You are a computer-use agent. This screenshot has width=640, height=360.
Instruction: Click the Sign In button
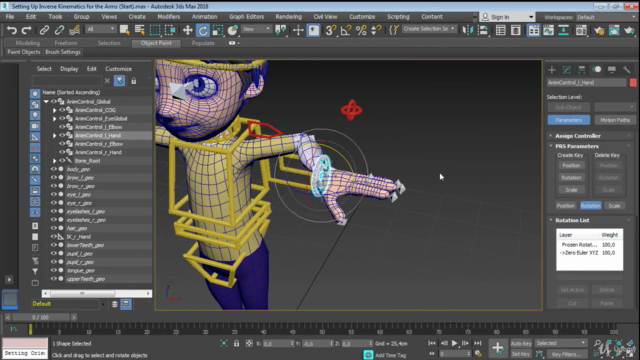click(x=507, y=17)
